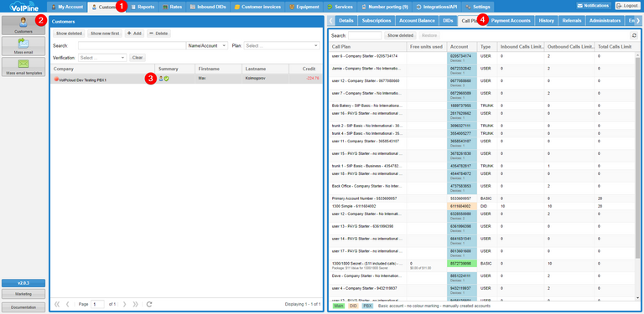Sort by the Credit column header
Image resolution: width=644 pixels, height=314 pixels.
[x=305, y=69]
